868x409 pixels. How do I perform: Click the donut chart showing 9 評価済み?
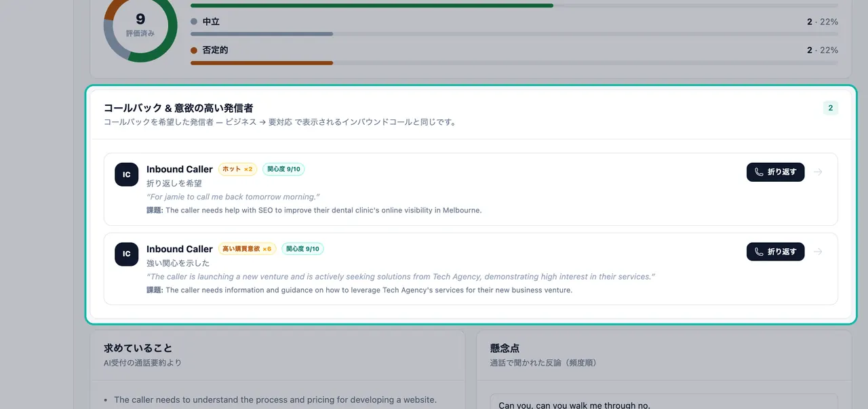click(x=140, y=25)
